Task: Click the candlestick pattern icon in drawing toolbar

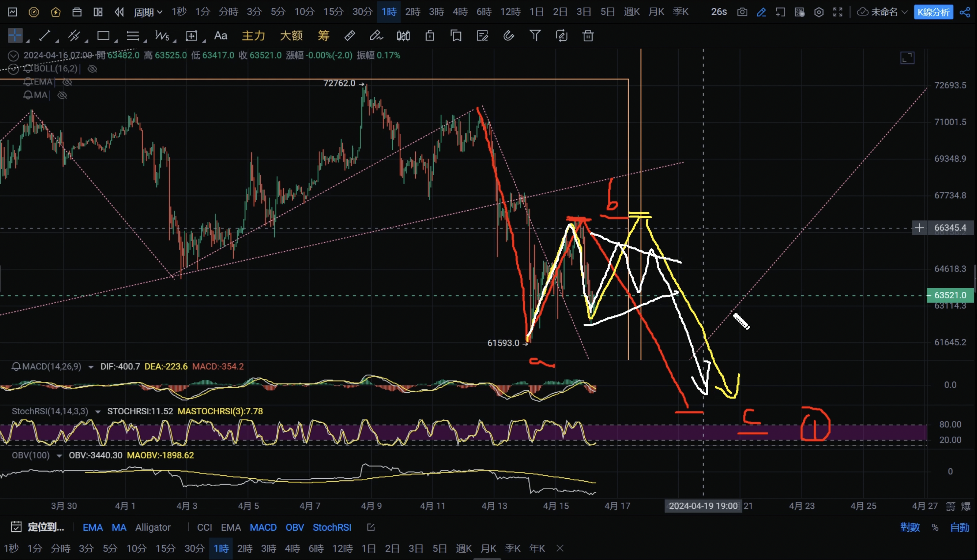Action: (x=403, y=36)
